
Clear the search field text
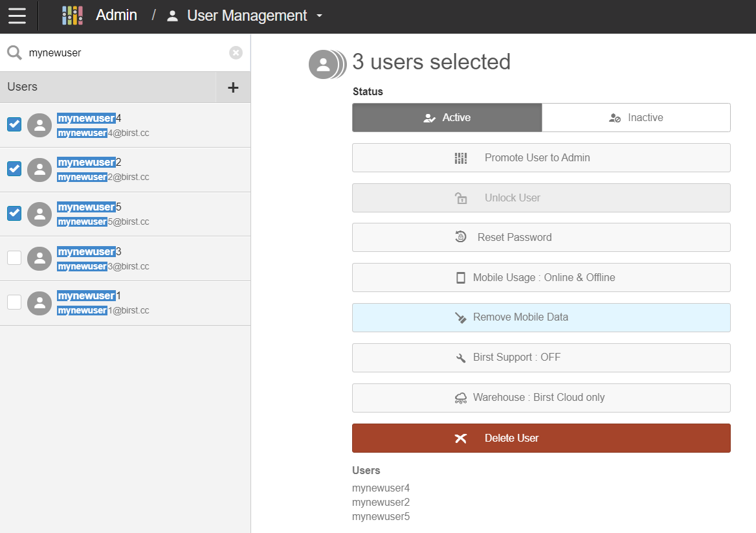coord(236,52)
